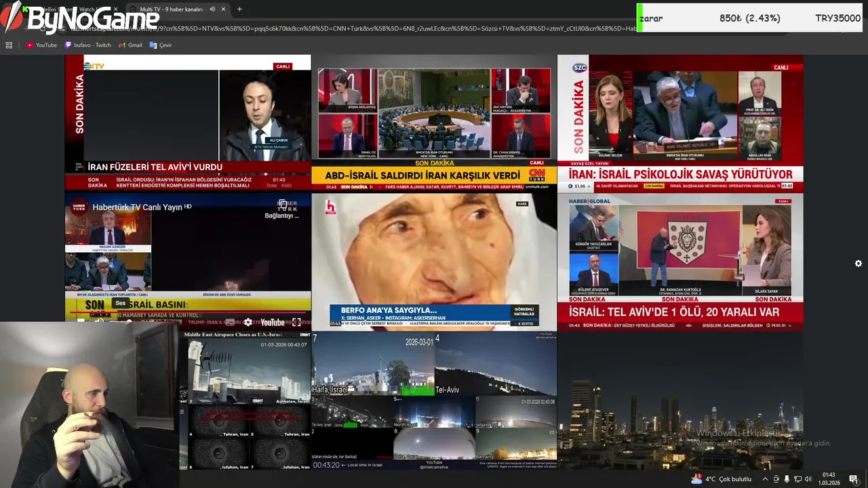Viewport: 868px width, 488px height.
Task: Open the Gmail bookmark
Action: click(130, 45)
